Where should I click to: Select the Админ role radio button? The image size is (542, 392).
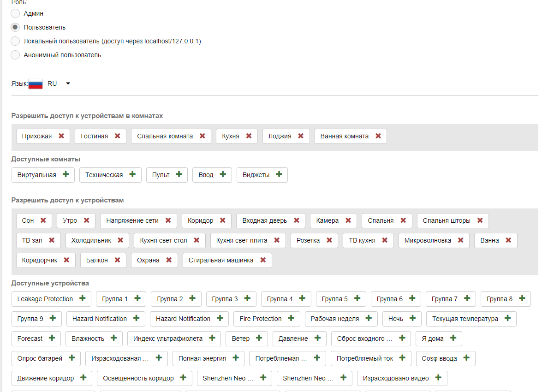point(15,13)
